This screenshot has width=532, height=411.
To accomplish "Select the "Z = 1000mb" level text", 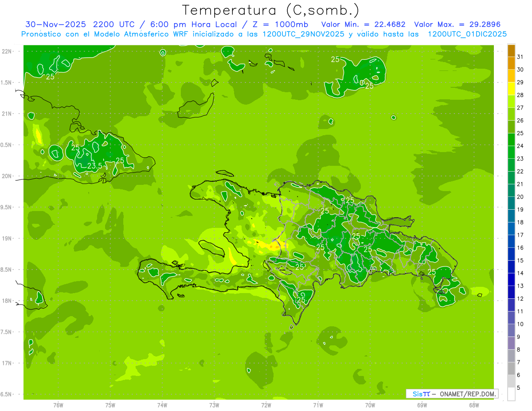I will coord(281,24).
